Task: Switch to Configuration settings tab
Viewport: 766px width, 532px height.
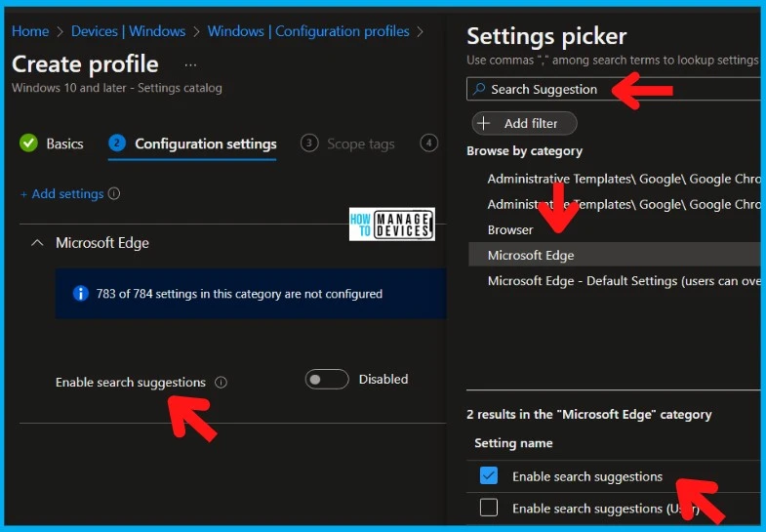Action: click(205, 143)
